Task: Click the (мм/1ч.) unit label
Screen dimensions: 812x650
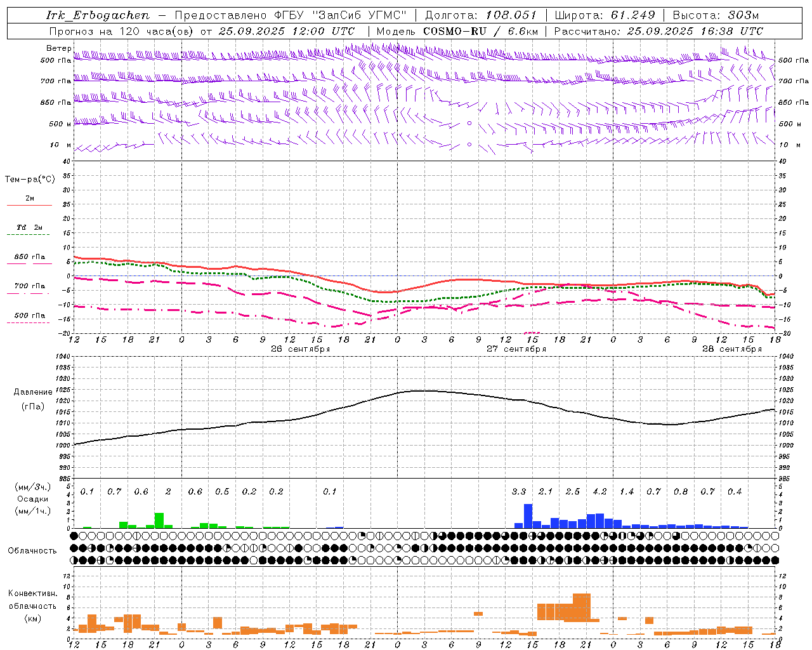Action: (x=32, y=511)
